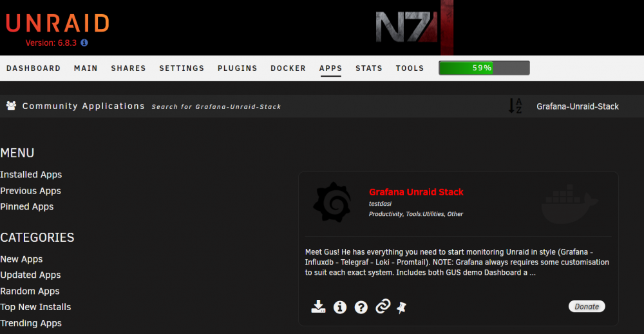
Task: Click the Community Applications users icon
Action: (x=11, y=106)
